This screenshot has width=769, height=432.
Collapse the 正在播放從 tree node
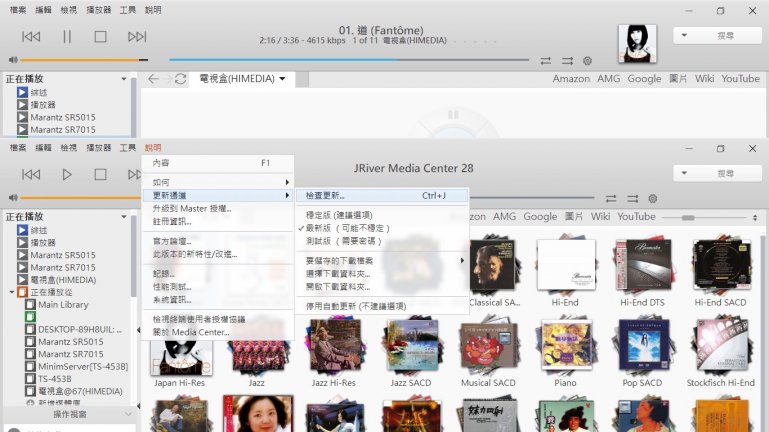[12, 292]
